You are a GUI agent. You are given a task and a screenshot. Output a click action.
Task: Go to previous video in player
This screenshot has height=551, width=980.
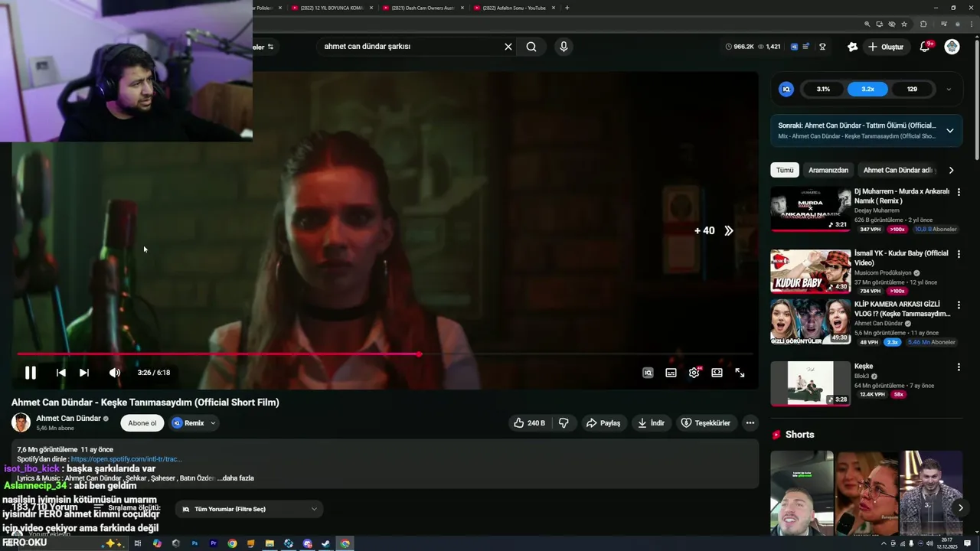click(60, 373)
